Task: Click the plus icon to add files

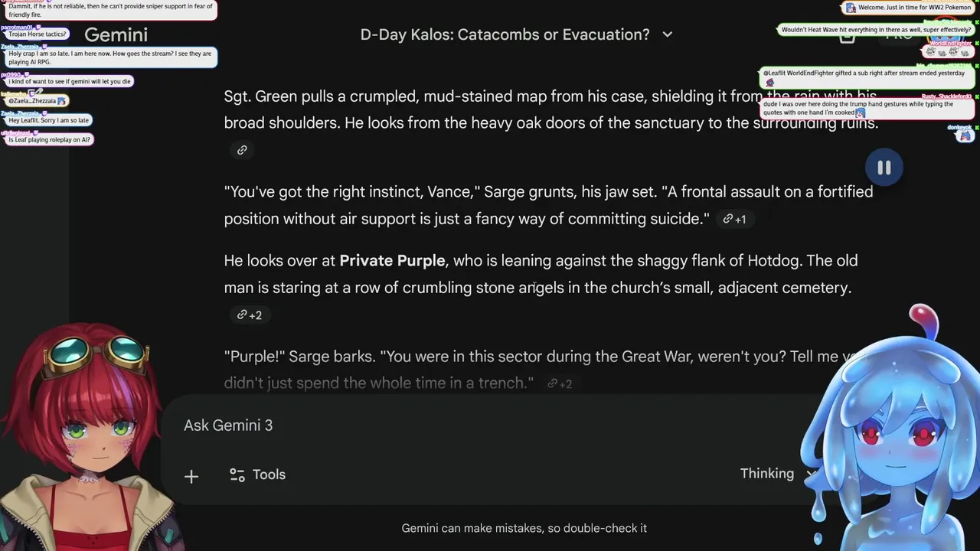Action: pos(191,476)
